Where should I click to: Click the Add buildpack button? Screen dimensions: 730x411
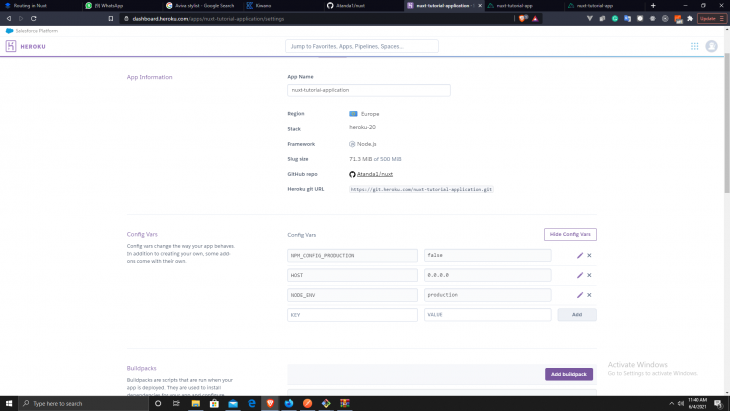pos(570,374)
